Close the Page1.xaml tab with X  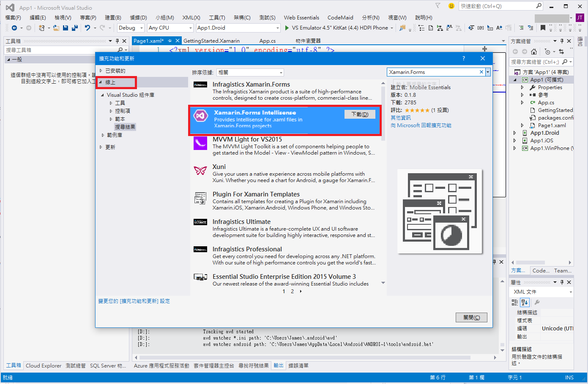tap(178, 41)
